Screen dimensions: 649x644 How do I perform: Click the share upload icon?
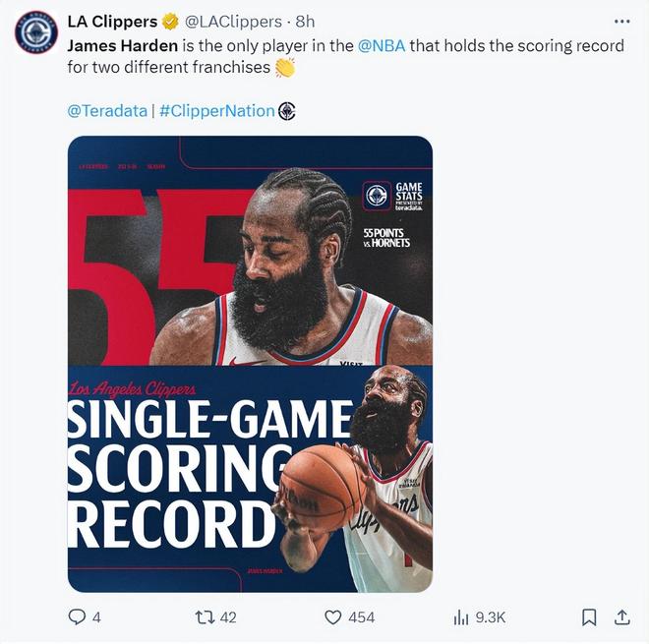pyautogui.click(x=621, y=617)
